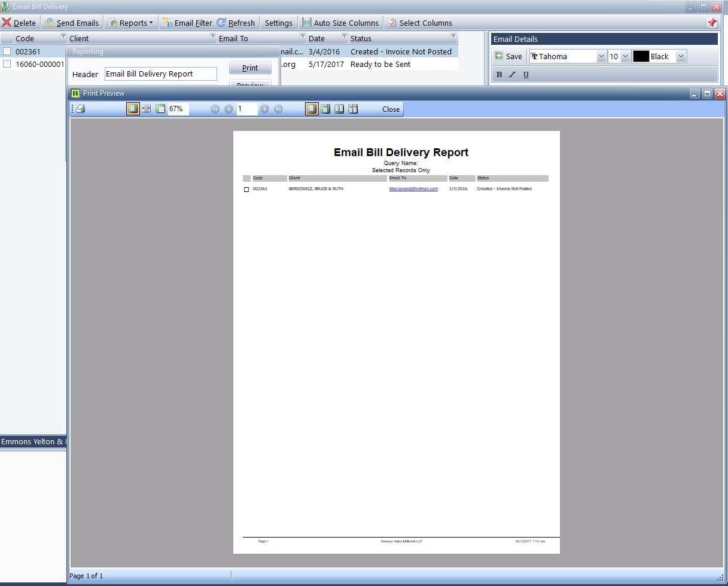Go to the previous preview page

point(229,109)
